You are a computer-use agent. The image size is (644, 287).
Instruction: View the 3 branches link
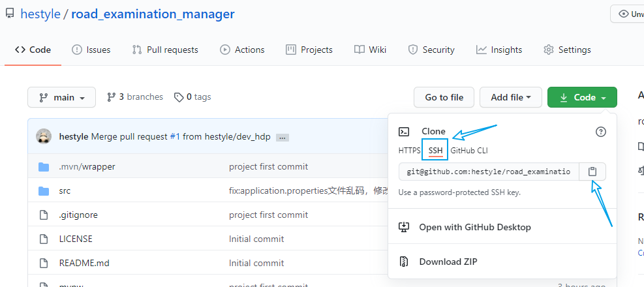134,97
